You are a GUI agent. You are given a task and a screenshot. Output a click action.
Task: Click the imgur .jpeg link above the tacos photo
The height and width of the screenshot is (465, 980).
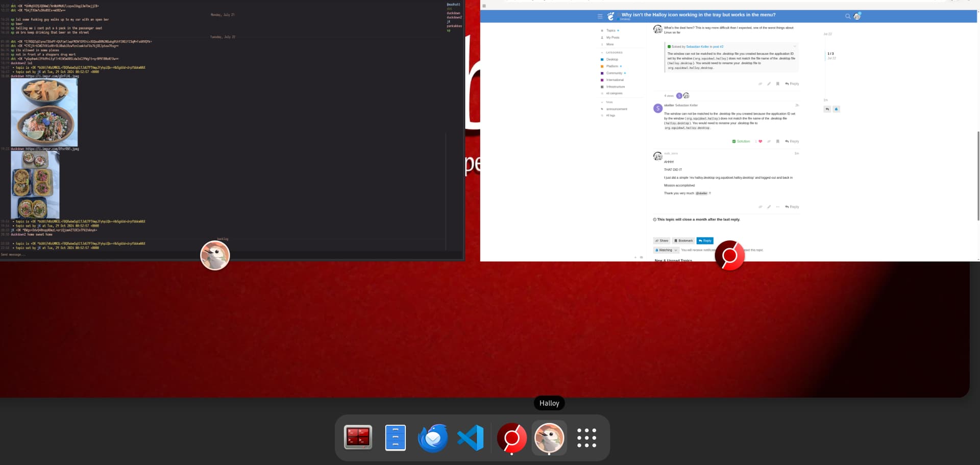[x=52, y=149]
